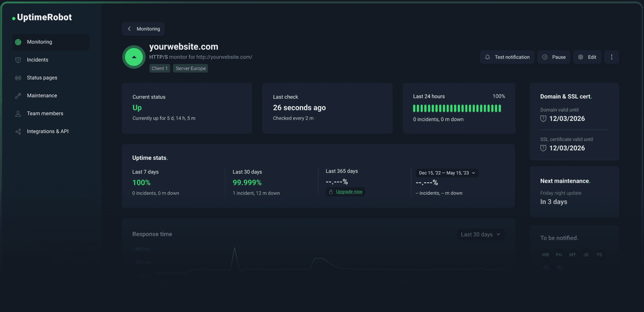
Task: Click the Status pages broadcast icon
Action: tap(18, 78)
